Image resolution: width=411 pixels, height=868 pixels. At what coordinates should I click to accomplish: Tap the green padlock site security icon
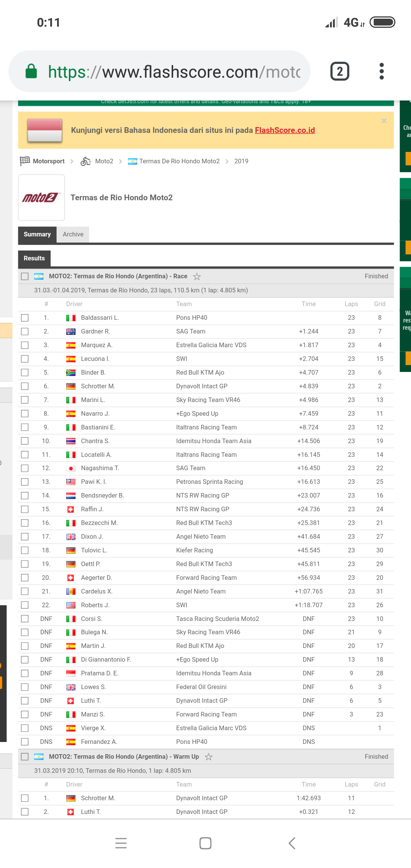(x=31, y=71)
